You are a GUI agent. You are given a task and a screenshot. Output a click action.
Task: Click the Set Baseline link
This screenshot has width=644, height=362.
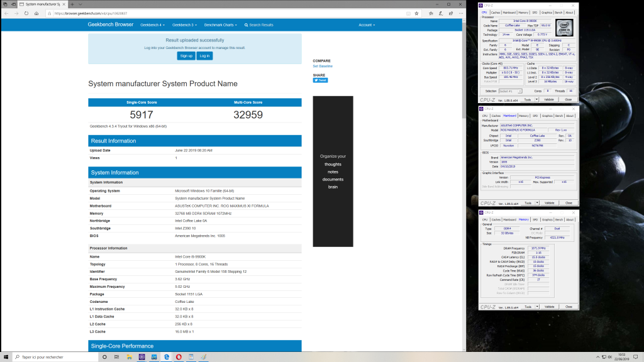[323, 66]
